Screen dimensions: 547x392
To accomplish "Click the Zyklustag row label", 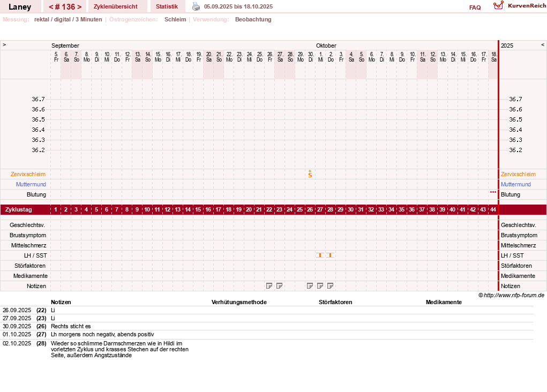I will [19, 209].
